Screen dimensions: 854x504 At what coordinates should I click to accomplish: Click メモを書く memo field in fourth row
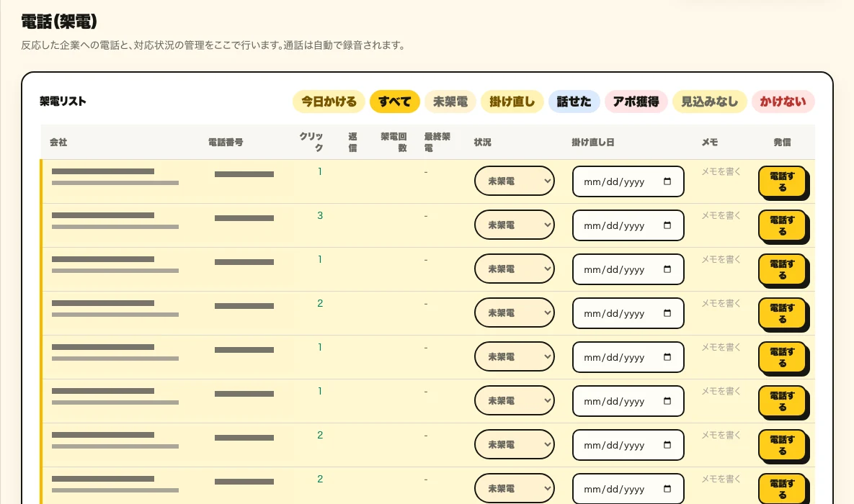[x=721, y=303]
